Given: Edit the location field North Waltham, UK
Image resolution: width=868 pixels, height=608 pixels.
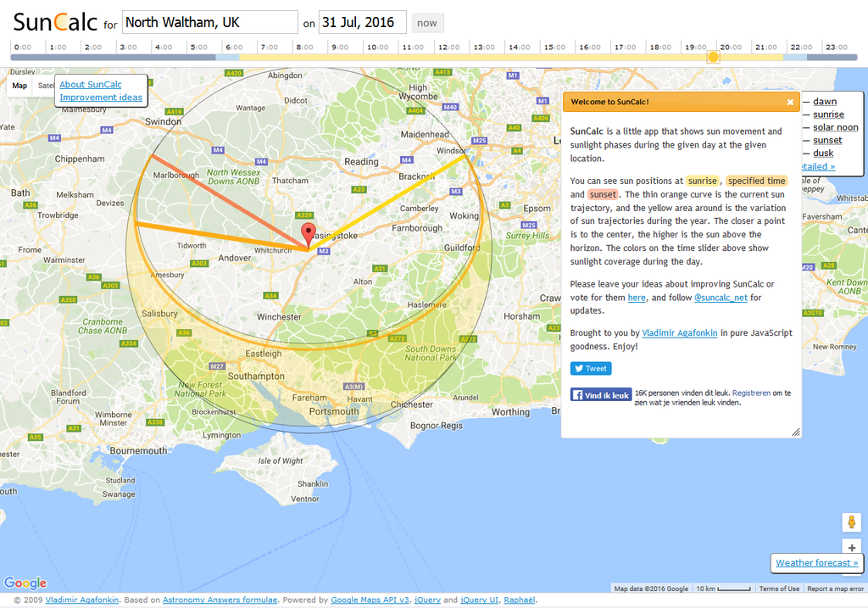Looking at the screenshot, I should point(210,23).
